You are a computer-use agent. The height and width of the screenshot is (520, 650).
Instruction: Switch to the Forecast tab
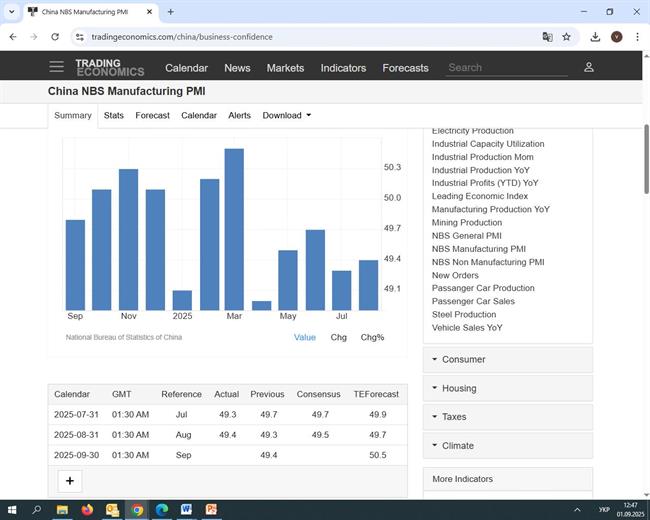(x=153, y=115)
